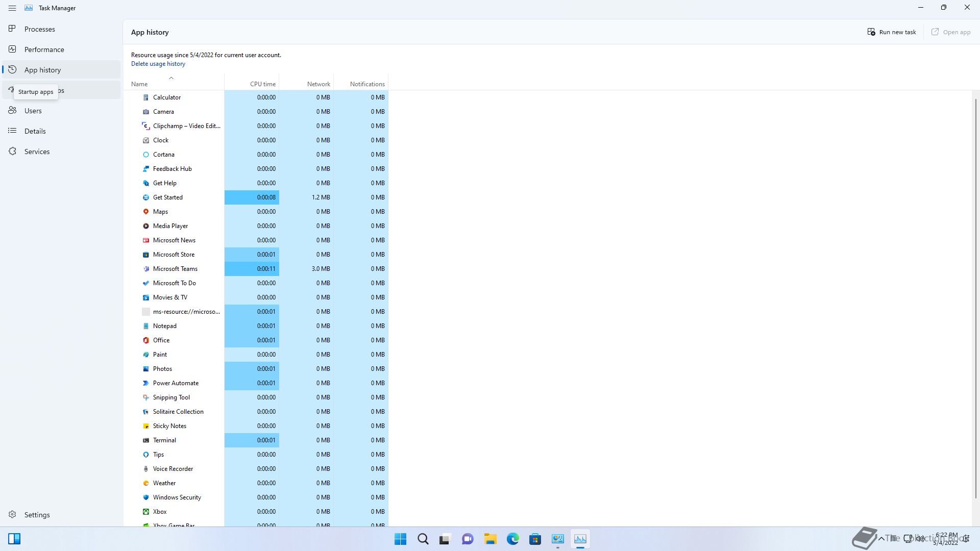Switch to the Processes page
Viewport: 980px width, 551px height.
61,29
